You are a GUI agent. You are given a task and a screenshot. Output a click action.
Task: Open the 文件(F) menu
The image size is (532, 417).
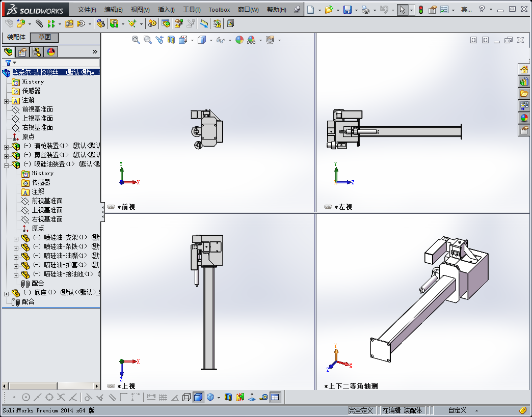87,10
